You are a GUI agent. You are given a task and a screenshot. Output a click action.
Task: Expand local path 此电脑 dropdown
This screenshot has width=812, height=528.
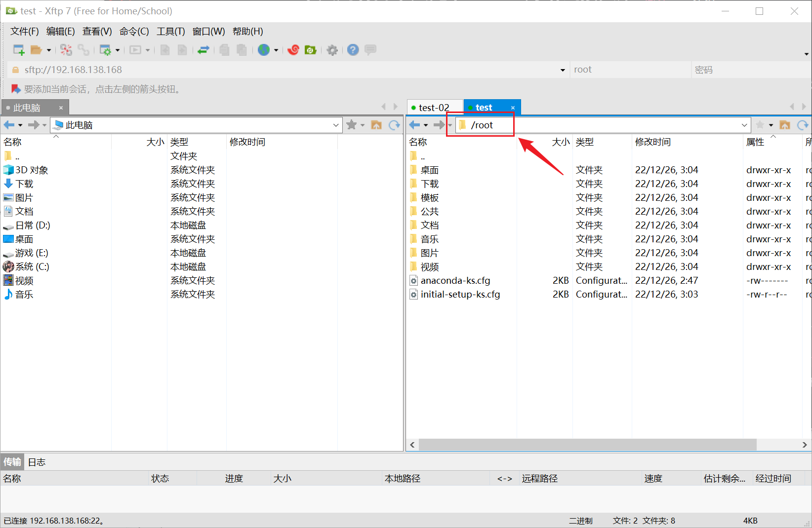pyautogui.click(x=336, y=125)
